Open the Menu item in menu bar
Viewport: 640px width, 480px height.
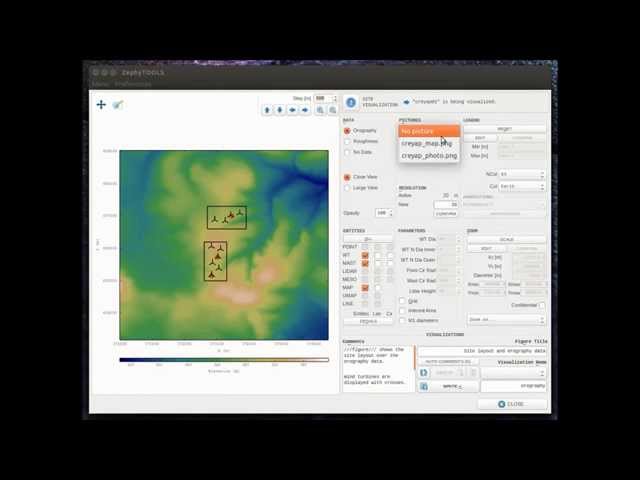(100, 84)
